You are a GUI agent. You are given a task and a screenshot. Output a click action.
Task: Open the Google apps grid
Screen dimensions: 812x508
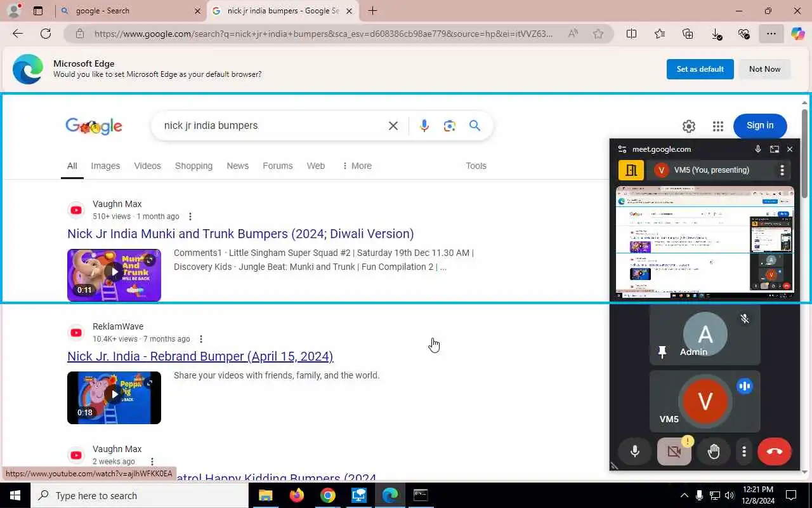point(718,126)
